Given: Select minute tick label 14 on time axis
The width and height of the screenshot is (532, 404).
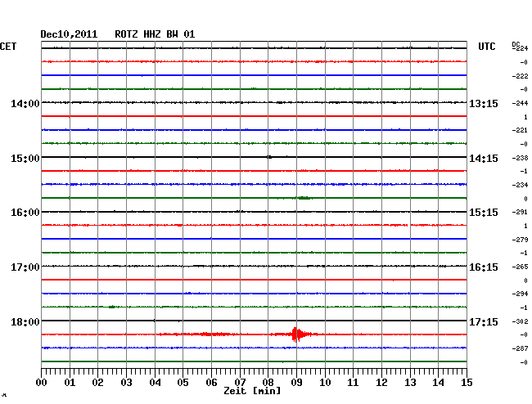Looking at the screenshot, I should point(438,383).
